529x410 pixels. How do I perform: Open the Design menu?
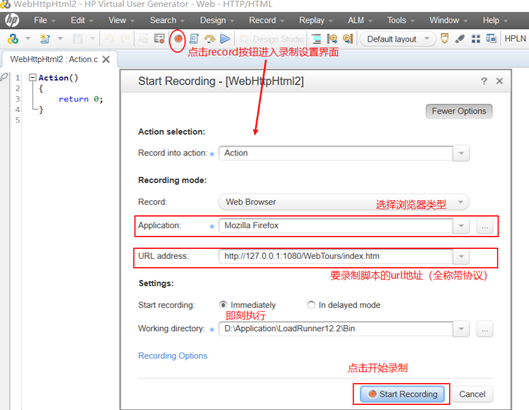[217, 21]
